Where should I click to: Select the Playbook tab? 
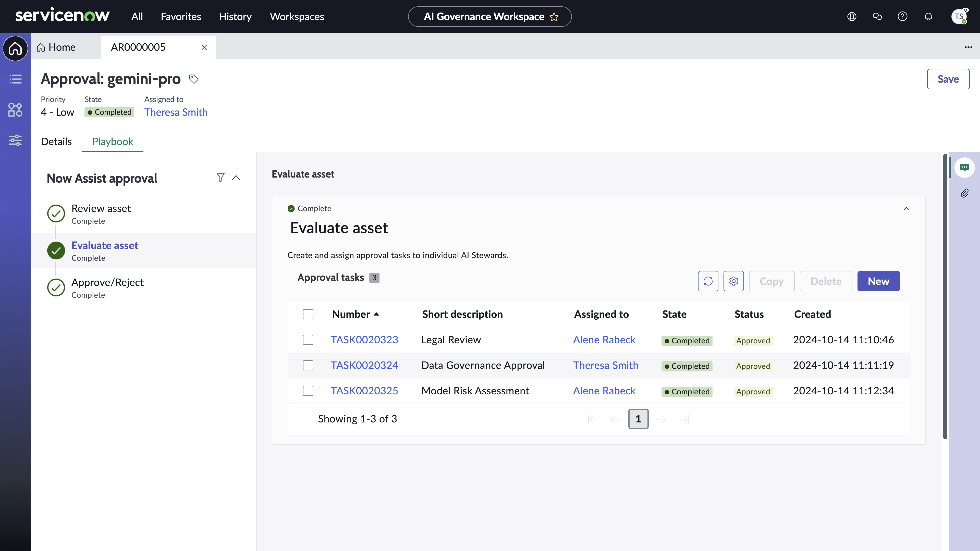113,142
